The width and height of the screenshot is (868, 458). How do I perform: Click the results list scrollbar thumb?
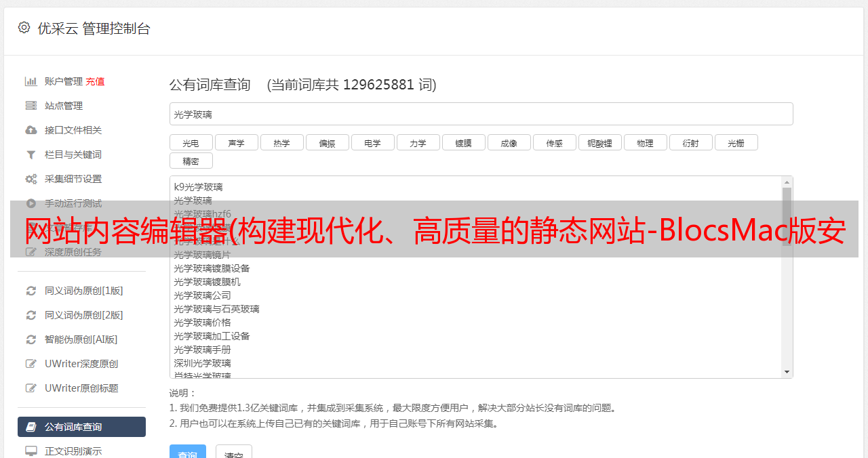(x=787, y=217)
